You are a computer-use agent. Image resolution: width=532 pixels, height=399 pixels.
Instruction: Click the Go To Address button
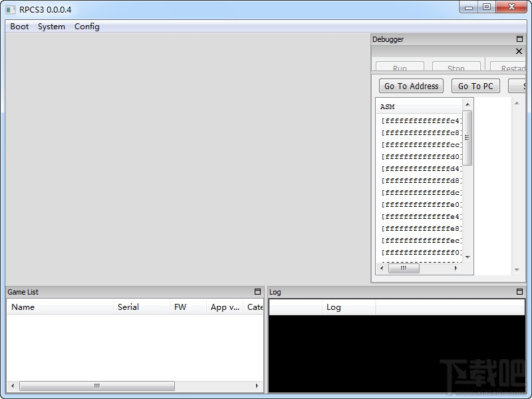click(x=411, y=86)
